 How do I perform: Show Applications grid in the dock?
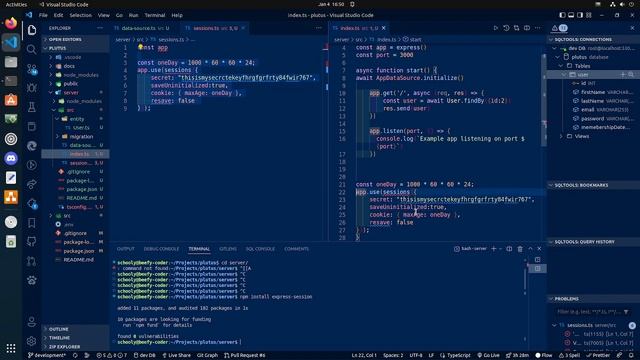point(11,348)
